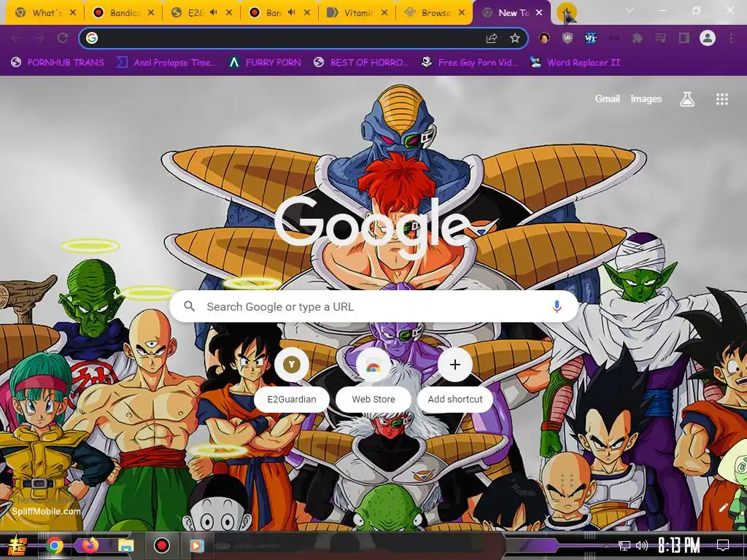Screen dimensions: 747x560
Task: Click the forward navigation arrow
Action: (x=39, y=38)
